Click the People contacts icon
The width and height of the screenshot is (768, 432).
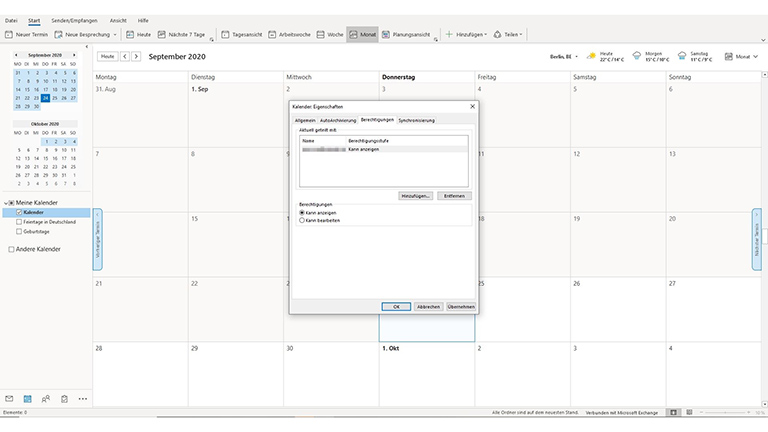(x=45, y=398)
